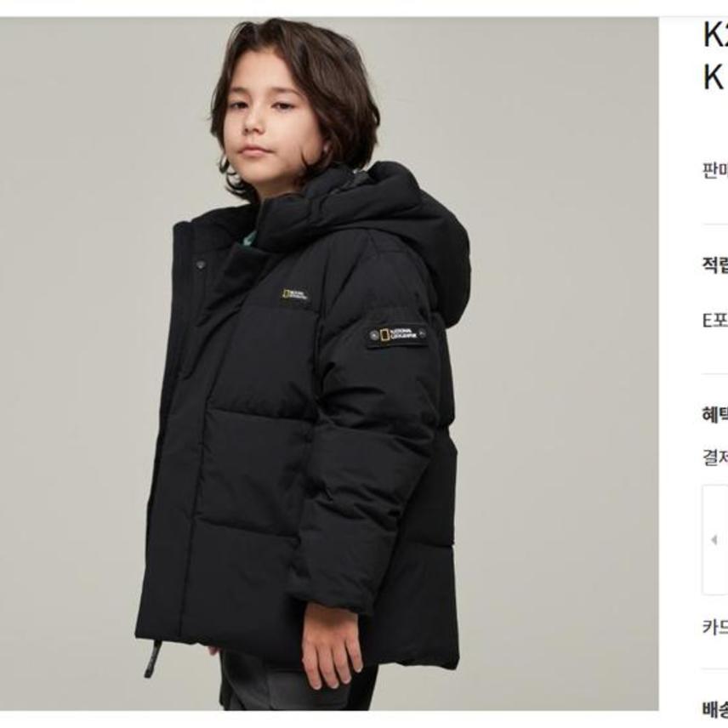Select the second product title line K
Screen dimensions: 728x728
click(714, 77)
